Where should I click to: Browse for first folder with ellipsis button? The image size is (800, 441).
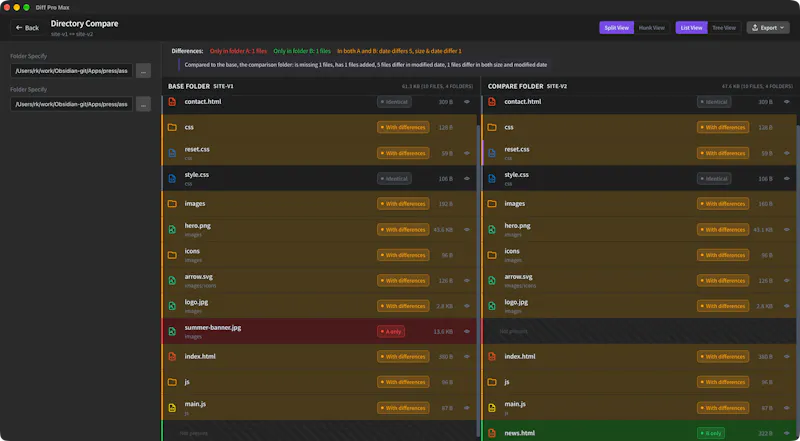tap(143, 71)
